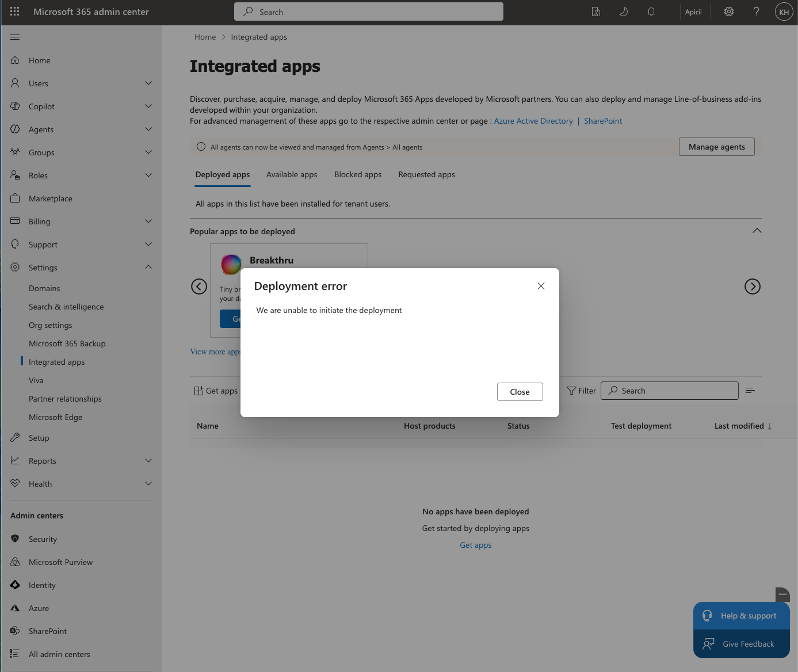This screenshot has width=798, height=672.
Task: Expand the Billing navigation group
Action: point(82,222)
